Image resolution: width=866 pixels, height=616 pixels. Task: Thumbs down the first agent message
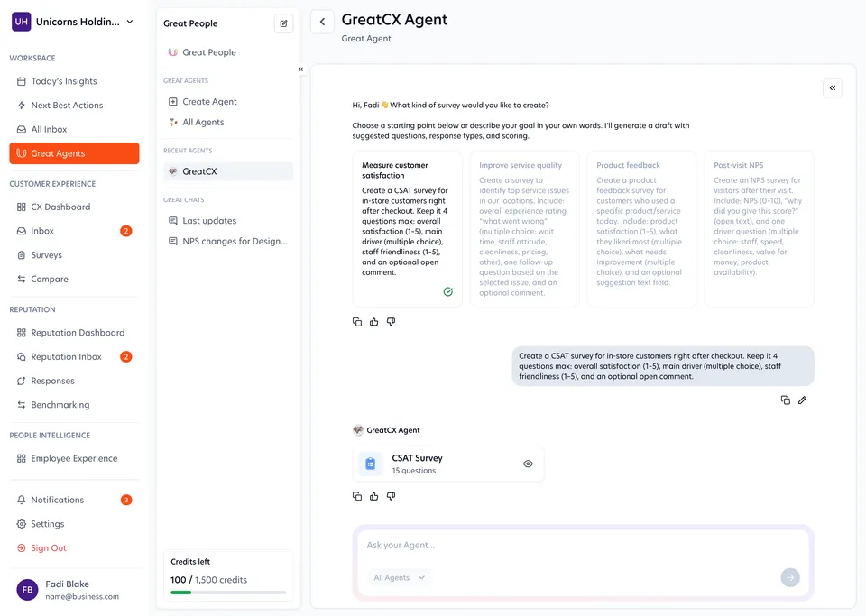391,322
